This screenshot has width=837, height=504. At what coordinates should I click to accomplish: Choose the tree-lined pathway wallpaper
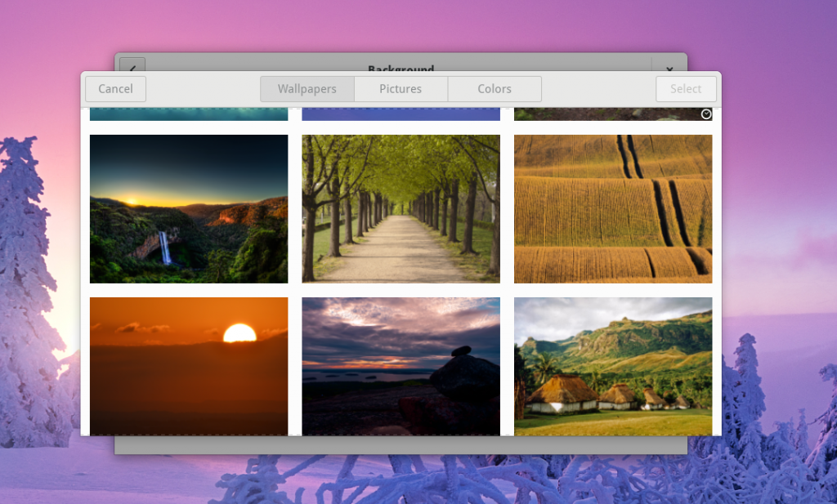(401, 208)
